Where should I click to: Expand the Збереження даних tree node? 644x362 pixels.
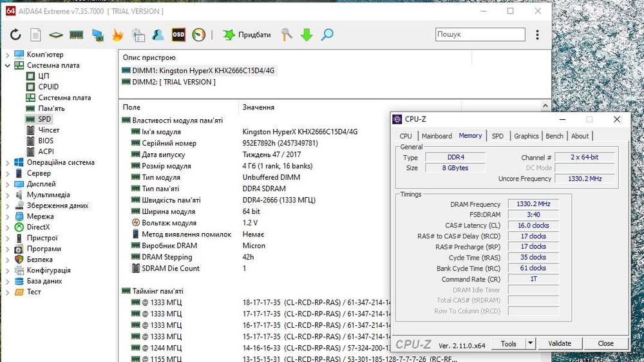(7, 206)
